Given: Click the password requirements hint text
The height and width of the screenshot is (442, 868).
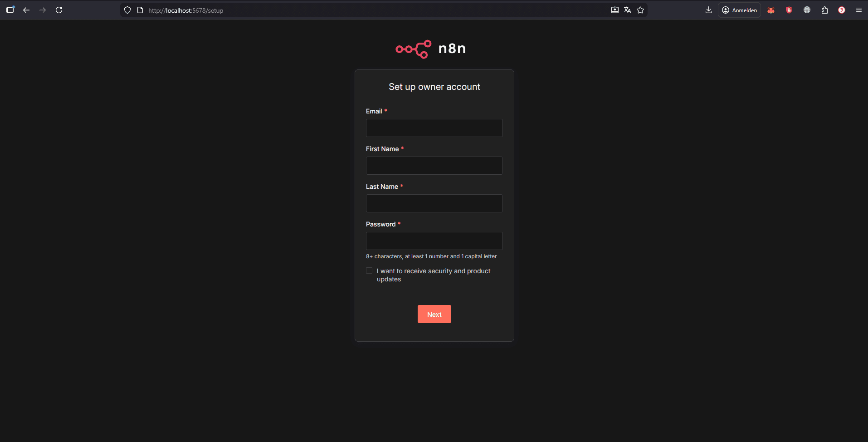Looking at the screenshot, I should tap(431, 256).
